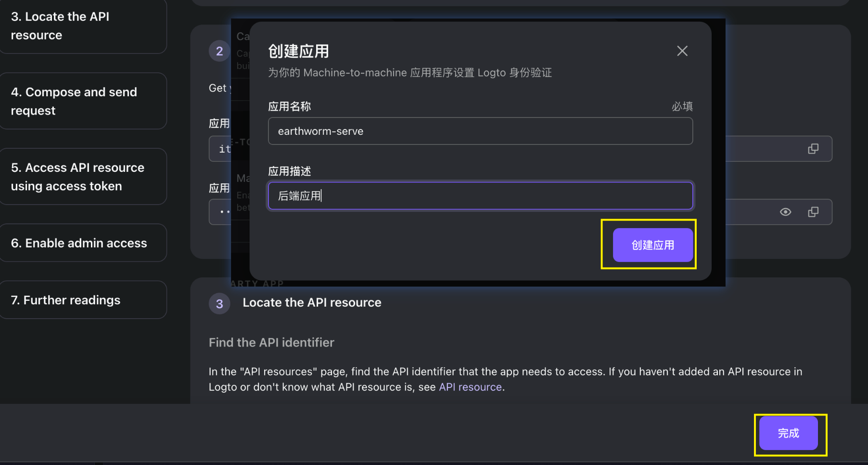
Task: Click the 创建应用 button
Action: [652, 245]
